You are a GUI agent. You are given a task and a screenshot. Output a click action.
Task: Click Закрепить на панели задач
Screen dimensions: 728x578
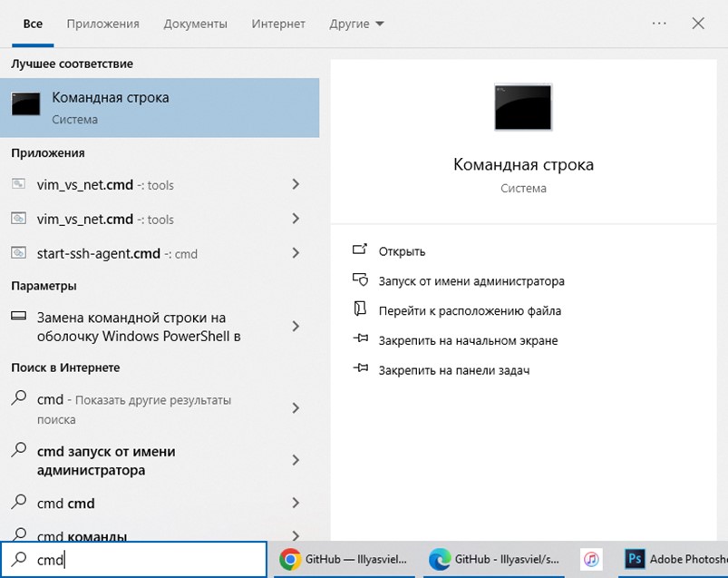(453, 370)
